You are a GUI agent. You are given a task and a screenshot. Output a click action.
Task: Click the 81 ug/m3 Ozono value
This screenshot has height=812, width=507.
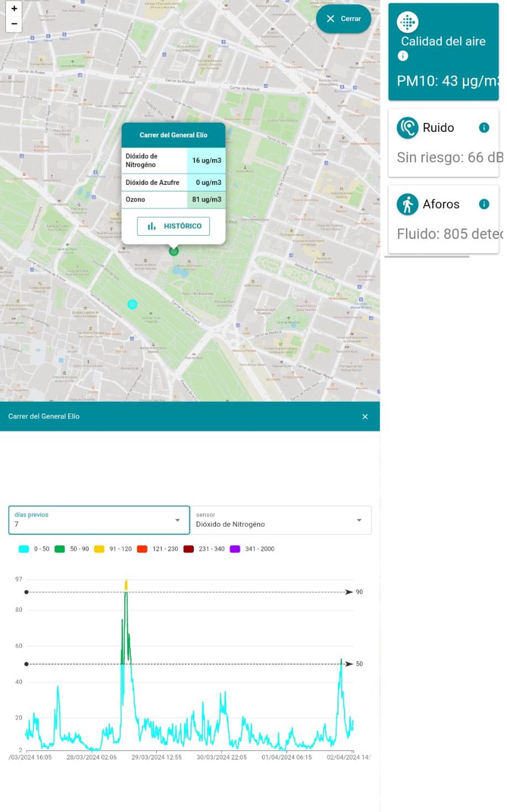pos(207,200)
